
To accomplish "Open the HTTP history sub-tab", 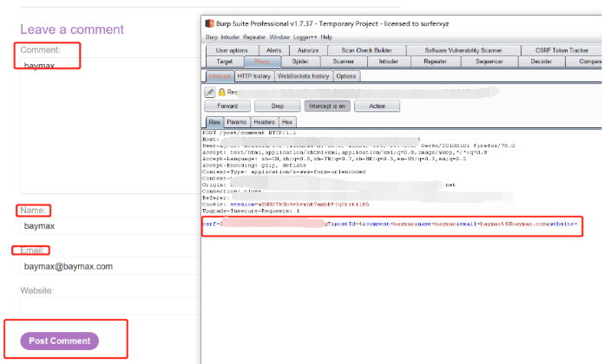I will (x=254, y=76).
